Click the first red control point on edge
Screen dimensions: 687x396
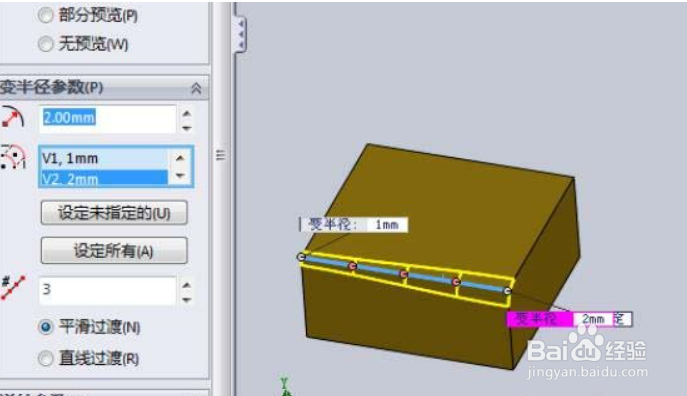[x=353, y=265]
